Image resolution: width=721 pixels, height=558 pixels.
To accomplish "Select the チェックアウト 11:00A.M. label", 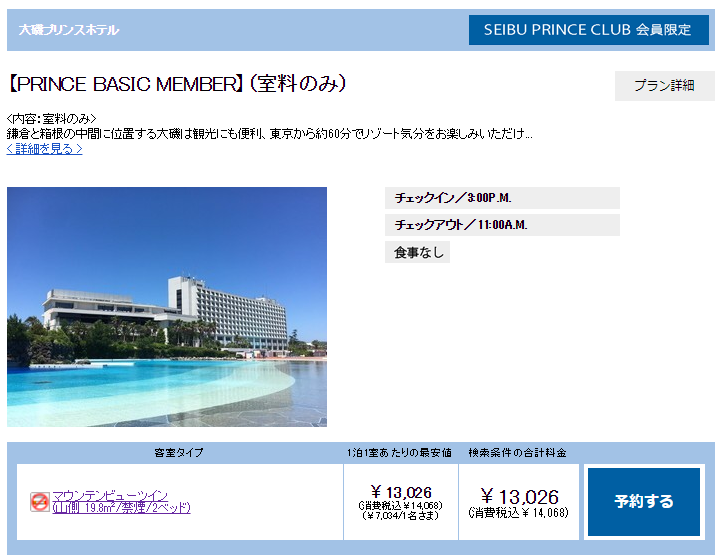I will (502, 225).
